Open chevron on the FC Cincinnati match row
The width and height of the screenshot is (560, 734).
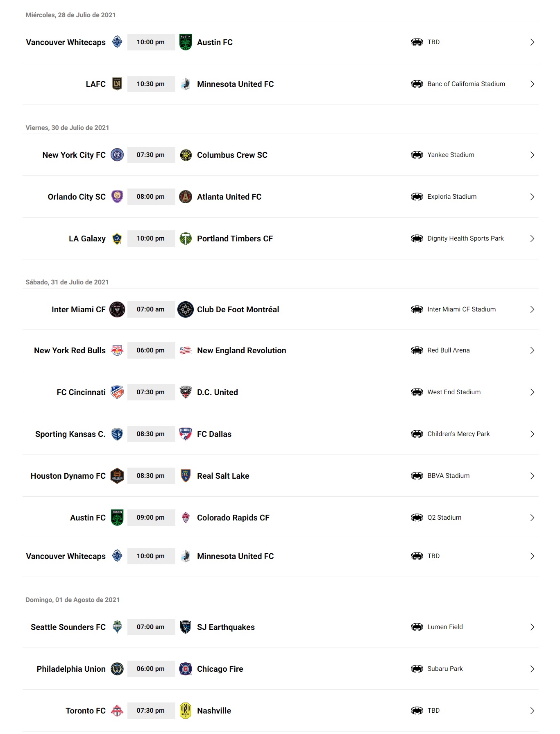click(x=532, y=392)
